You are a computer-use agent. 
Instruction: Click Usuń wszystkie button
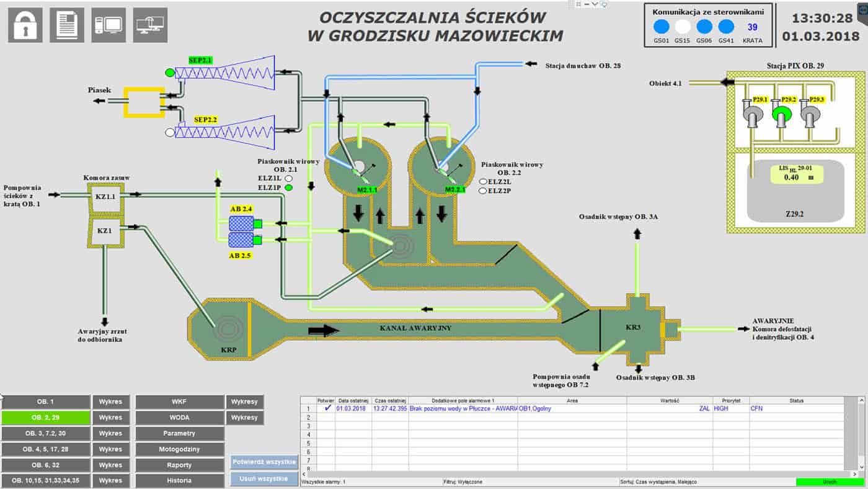point(264,478)
